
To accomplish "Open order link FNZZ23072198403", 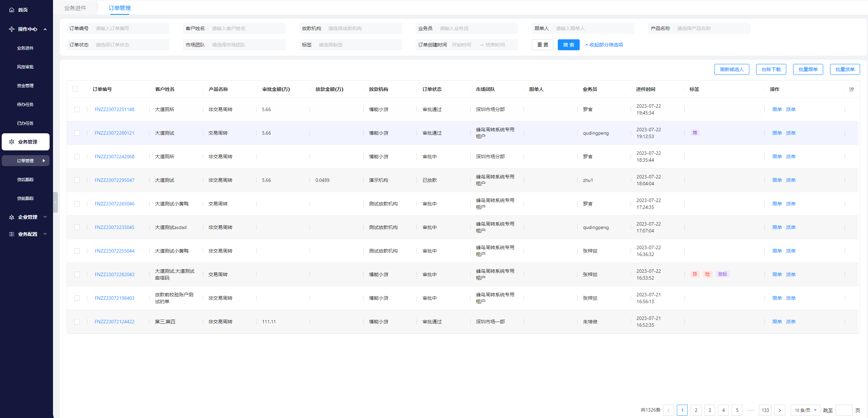I will tap(115, 298).
